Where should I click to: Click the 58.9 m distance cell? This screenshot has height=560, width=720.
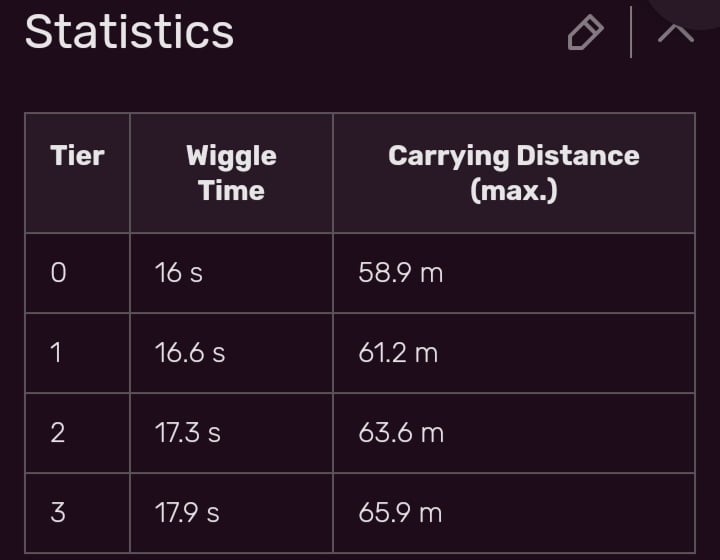[x=514, y=273]
